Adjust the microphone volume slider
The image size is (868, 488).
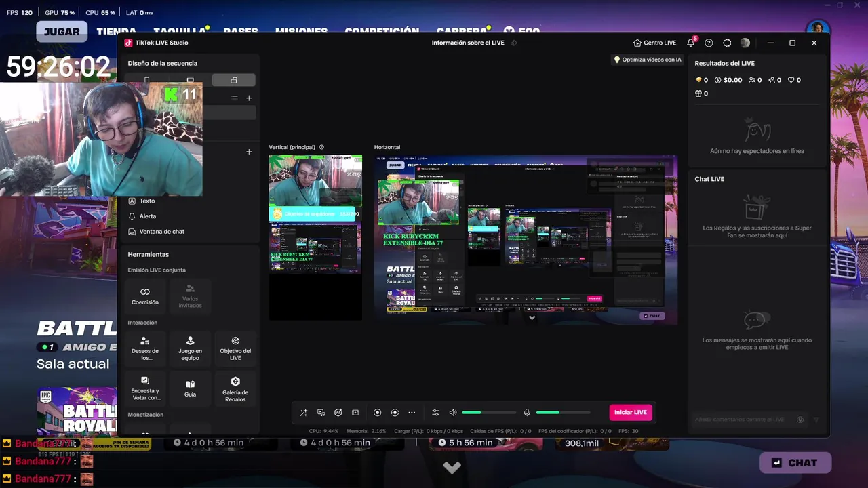pos(563,413)
